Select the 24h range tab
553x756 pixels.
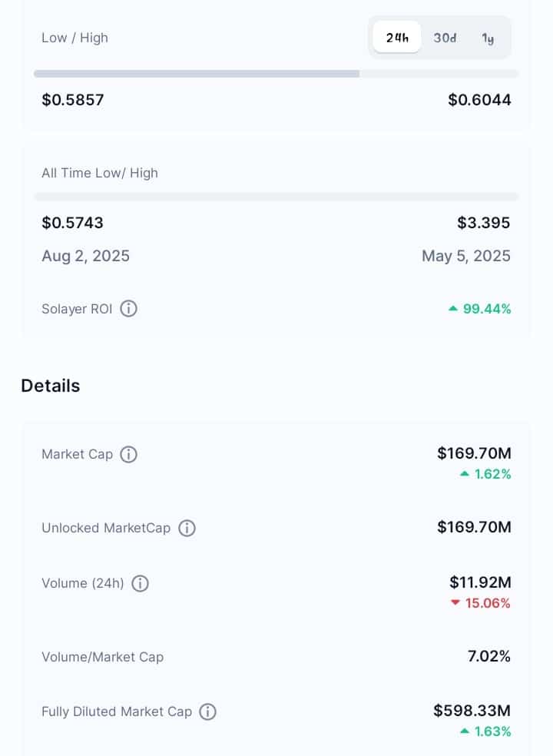(397, 37)
